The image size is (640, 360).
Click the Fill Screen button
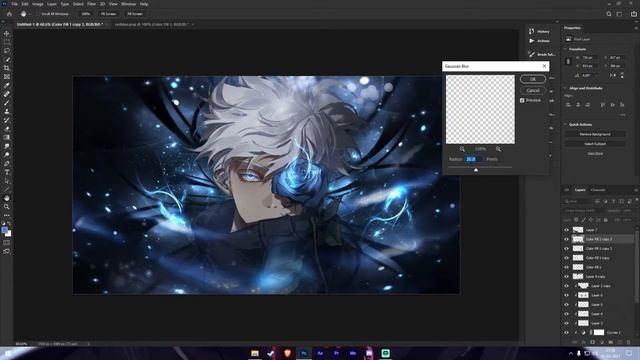135,14
